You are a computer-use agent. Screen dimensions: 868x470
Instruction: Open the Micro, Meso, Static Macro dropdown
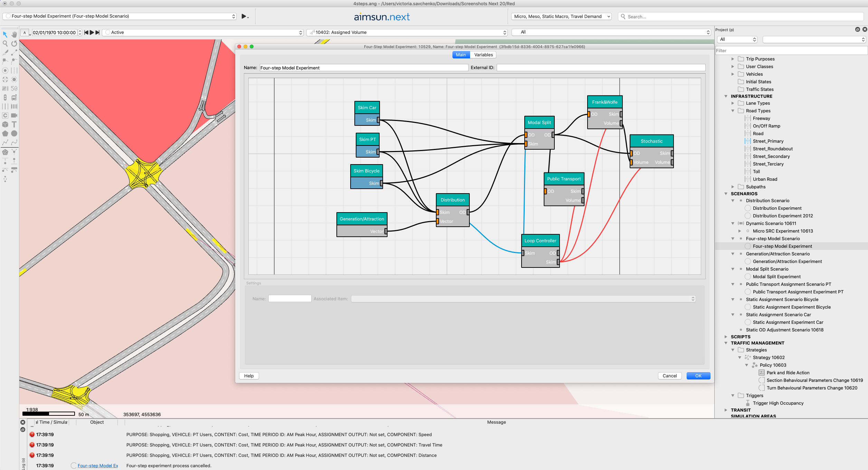point(561,16)
